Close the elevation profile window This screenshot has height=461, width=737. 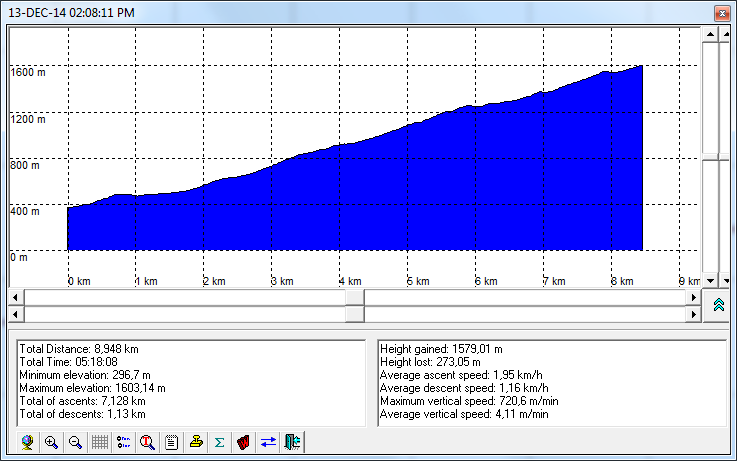720,13
